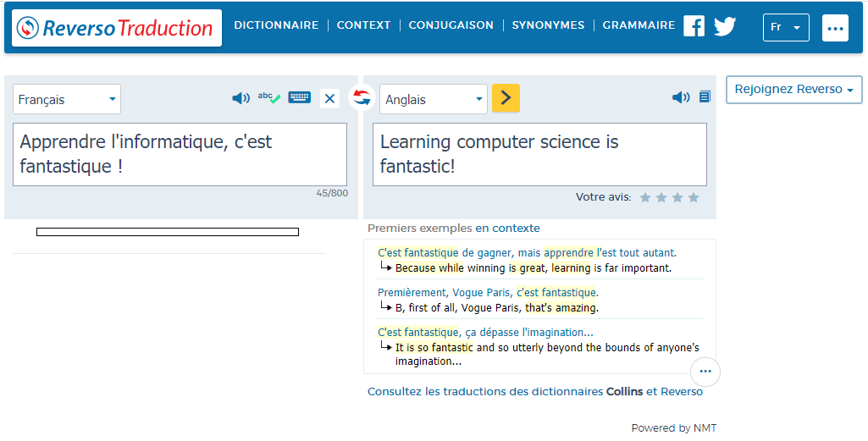Rate the translation with the fourth star

pos(694,197)
